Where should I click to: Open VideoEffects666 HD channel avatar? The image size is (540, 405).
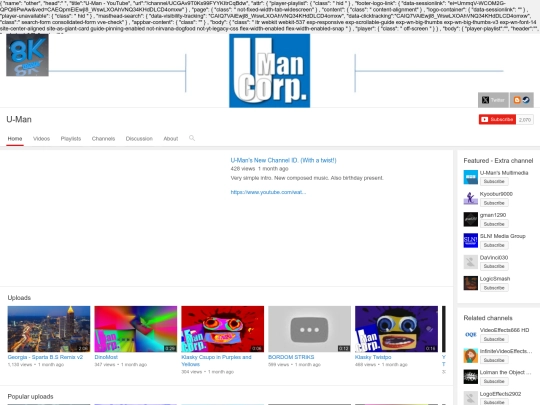pyautogui.click(x=470, y=334)
